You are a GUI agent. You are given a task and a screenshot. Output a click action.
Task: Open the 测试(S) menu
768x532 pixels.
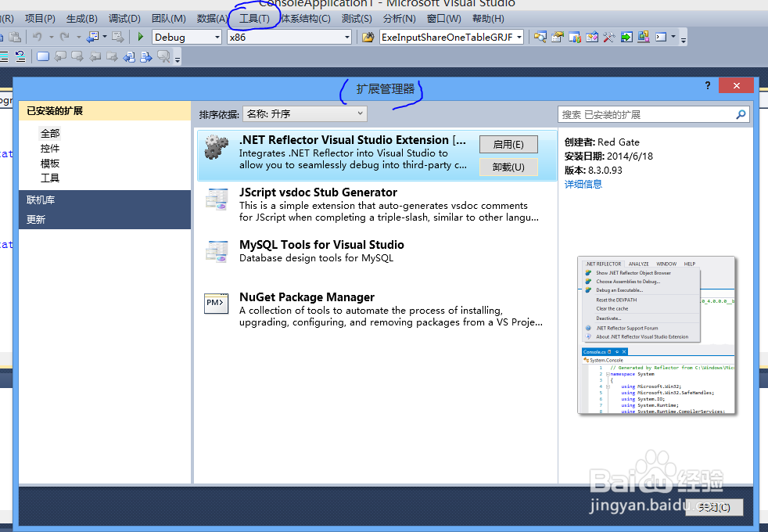point(357,19)
